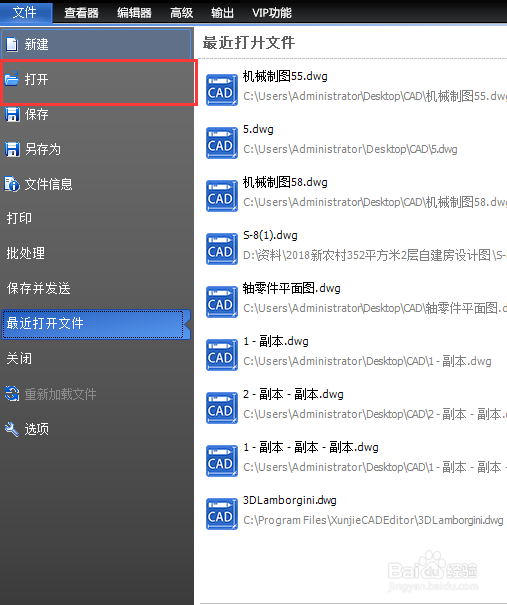Click the New file page icon
507x605 pixels.
tap(12, 44)
